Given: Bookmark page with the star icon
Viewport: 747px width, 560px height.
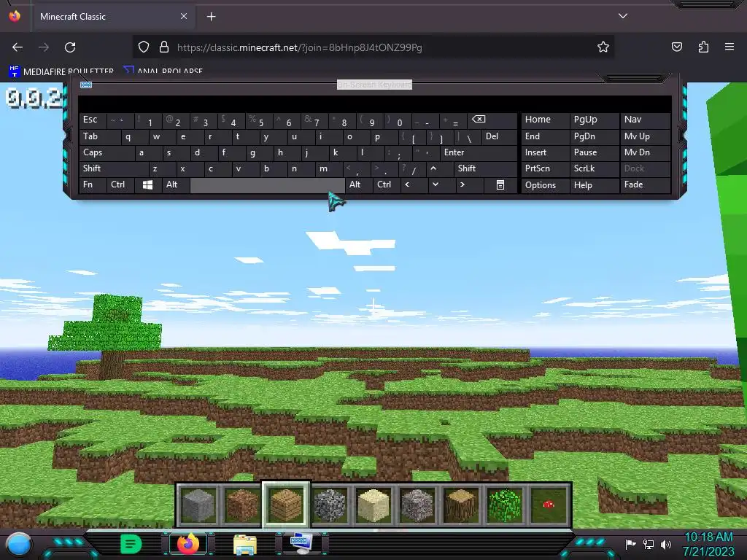Looking at the screenshot, I should click(603, 47).
